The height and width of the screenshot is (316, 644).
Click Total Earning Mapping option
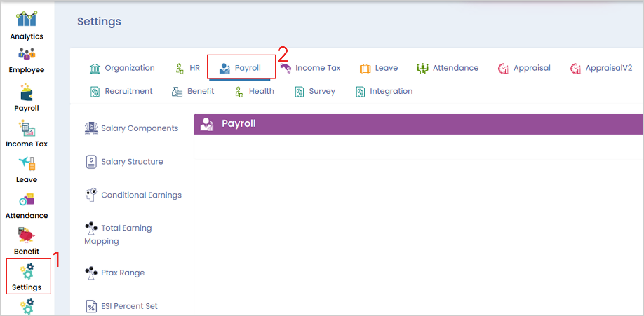click(119, 234)
